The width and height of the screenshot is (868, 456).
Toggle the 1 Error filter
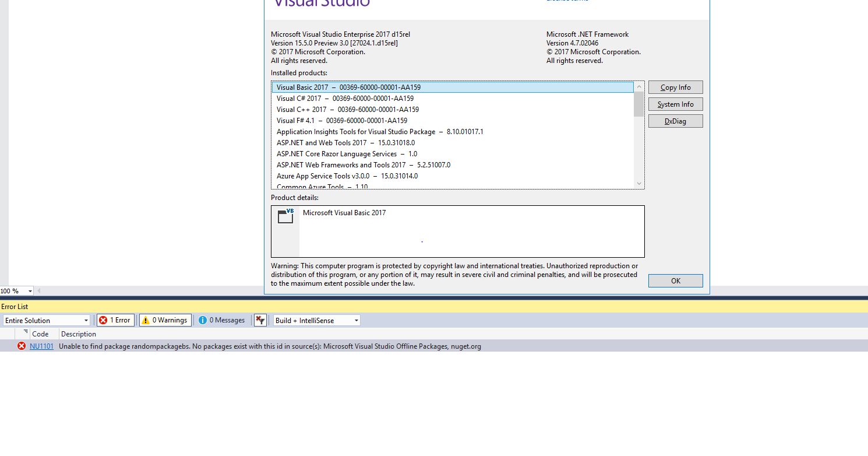pyautogui.click(x=115, y=320)
